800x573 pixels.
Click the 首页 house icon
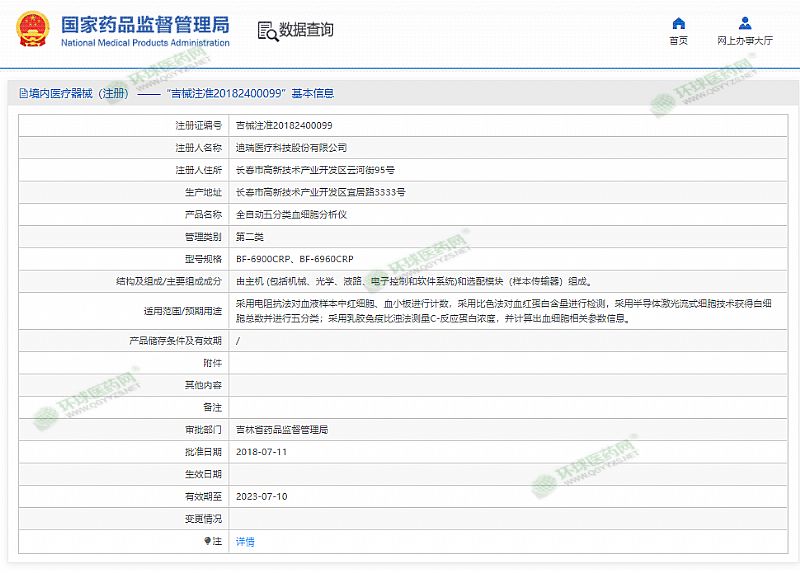tap(678, 23)
